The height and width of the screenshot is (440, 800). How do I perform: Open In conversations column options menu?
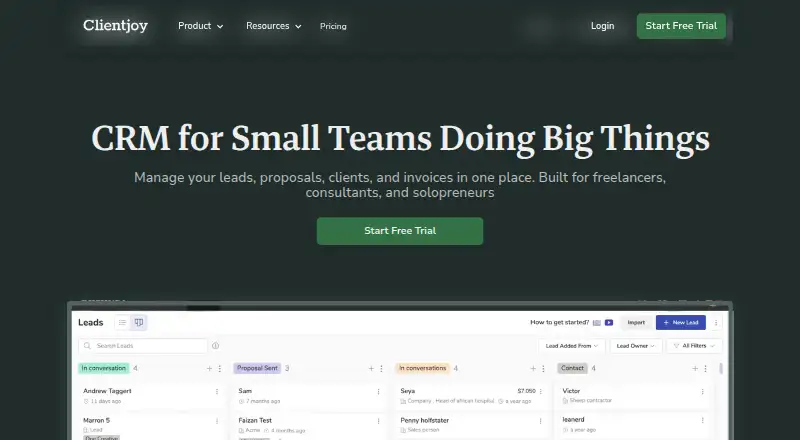tap(543, 369)
